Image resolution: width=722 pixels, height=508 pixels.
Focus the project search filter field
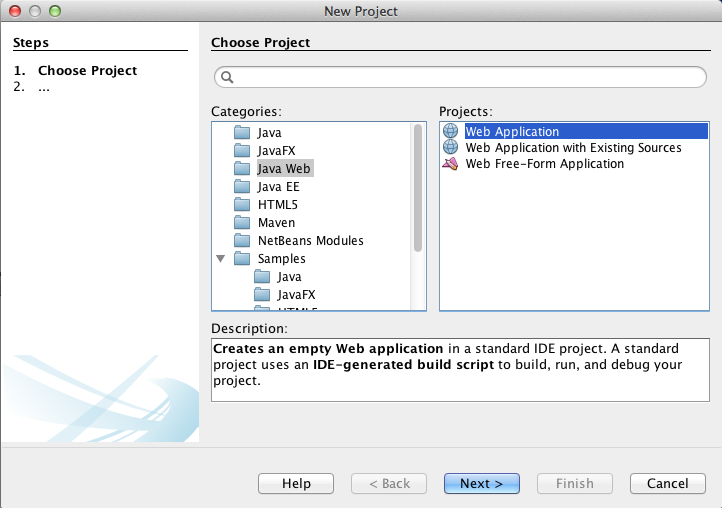coord(460,77)
